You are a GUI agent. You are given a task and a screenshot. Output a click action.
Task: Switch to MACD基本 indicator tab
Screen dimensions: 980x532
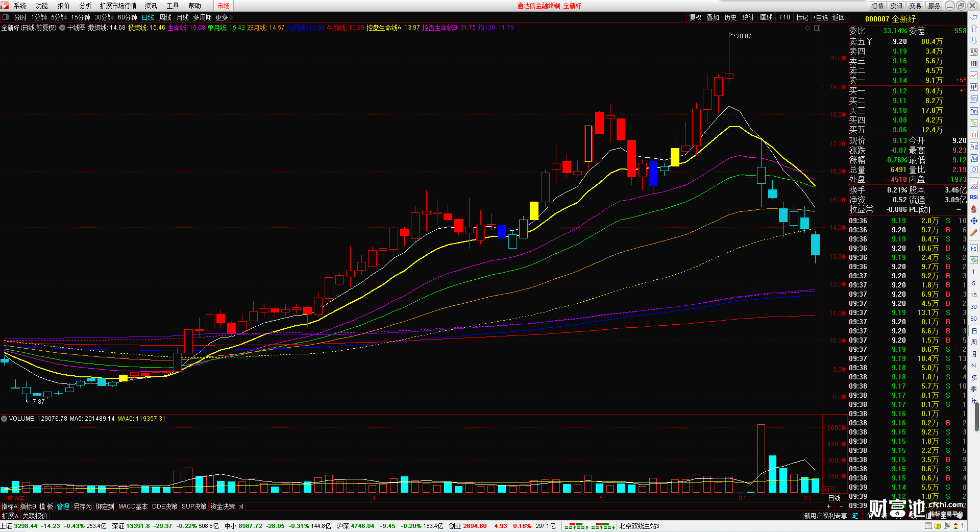[133, 506]
